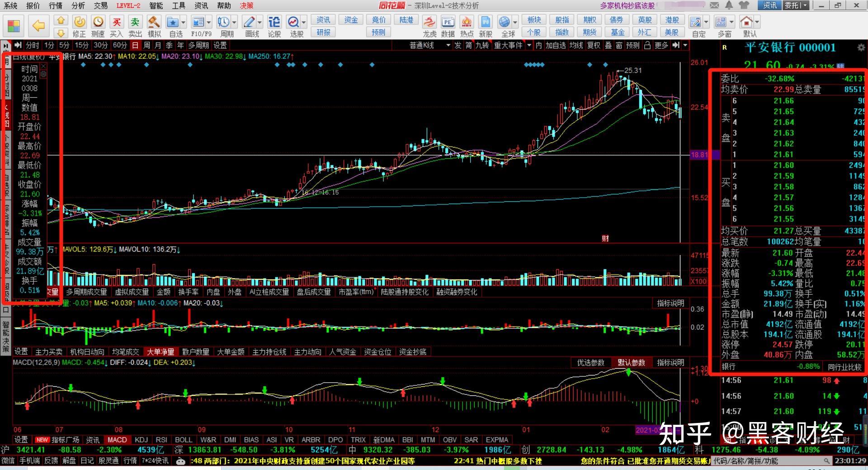The height and width of the screenshot is (470, 868).
Task: Click the robot icon in the status bar
Action: [x=180, y=461]
